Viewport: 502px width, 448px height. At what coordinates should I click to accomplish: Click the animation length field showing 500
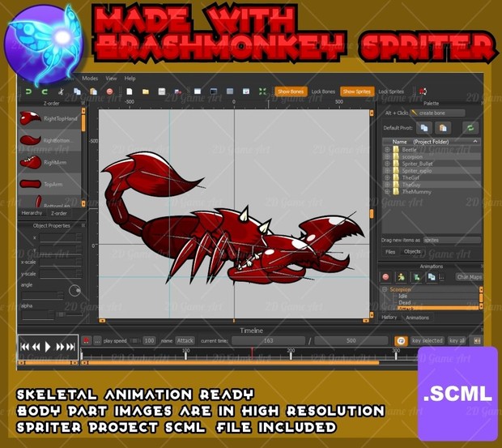(351, 341)
